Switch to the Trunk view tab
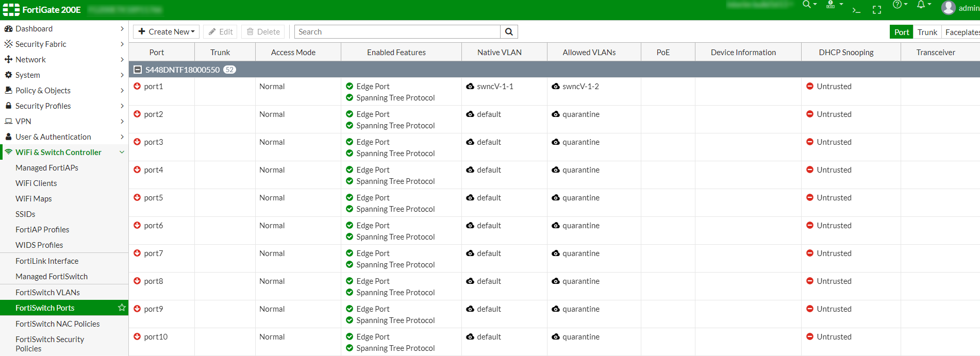 tap(927, 32)
